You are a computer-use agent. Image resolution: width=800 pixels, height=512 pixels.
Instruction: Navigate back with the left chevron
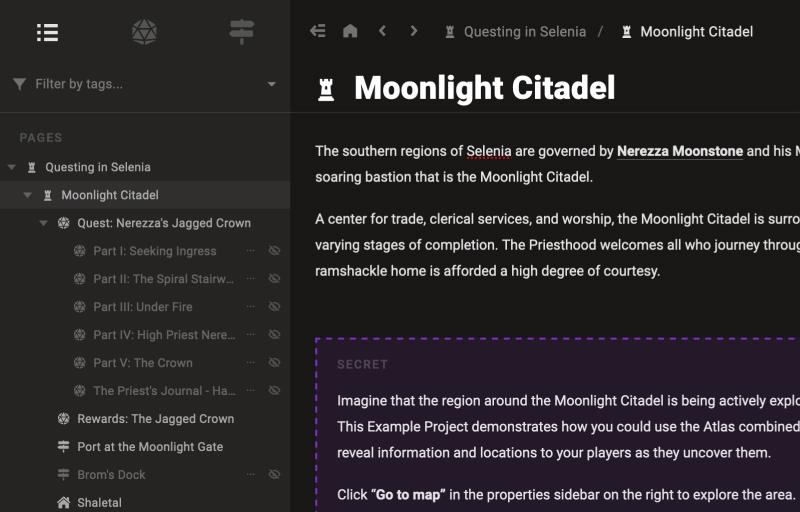382,31
